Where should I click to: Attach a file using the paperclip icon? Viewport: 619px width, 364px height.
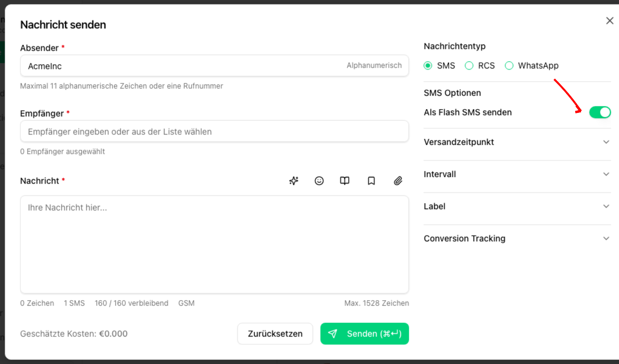[x=398, y=180]
